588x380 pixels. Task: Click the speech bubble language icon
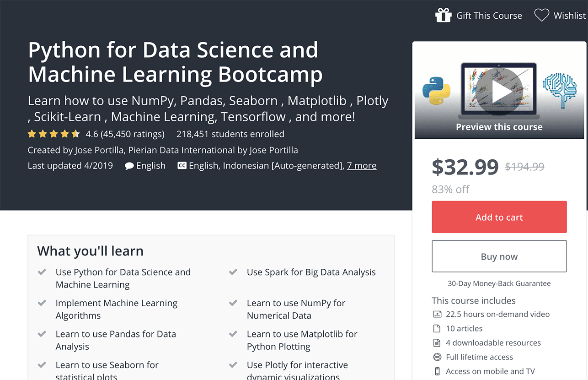[129, 166]
